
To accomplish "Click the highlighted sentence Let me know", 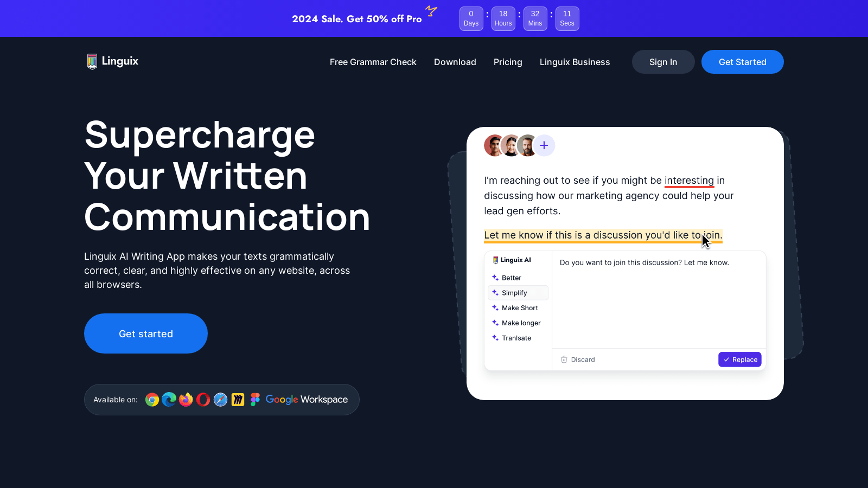I will 603,235.
